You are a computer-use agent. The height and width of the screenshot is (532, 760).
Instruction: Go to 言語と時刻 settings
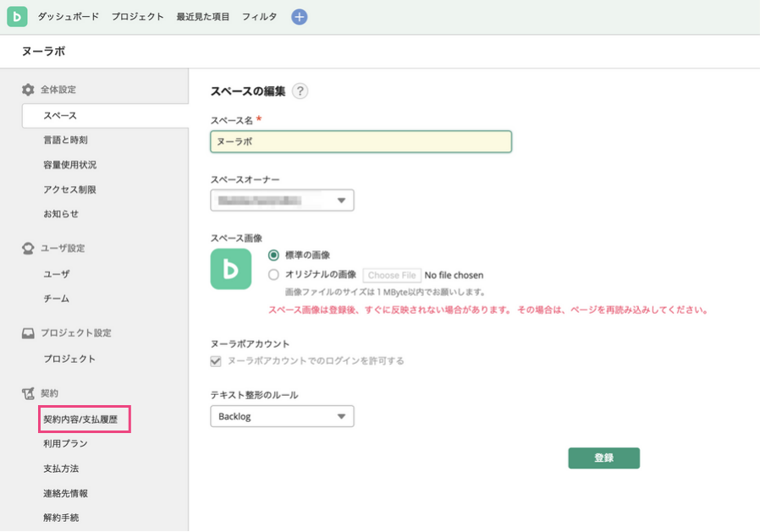point(65,140)
